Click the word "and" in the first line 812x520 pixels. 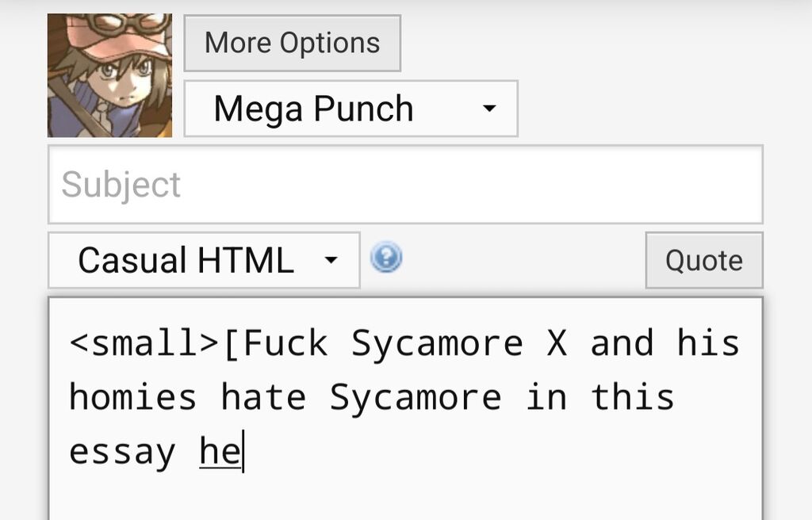pyautogui.click(x=622, y=343)
